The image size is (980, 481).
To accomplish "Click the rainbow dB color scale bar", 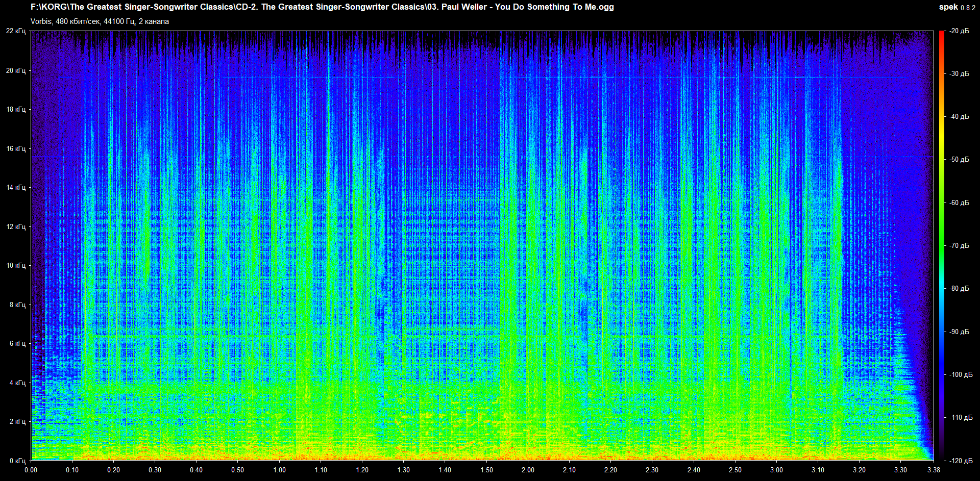I will [941, 245].
